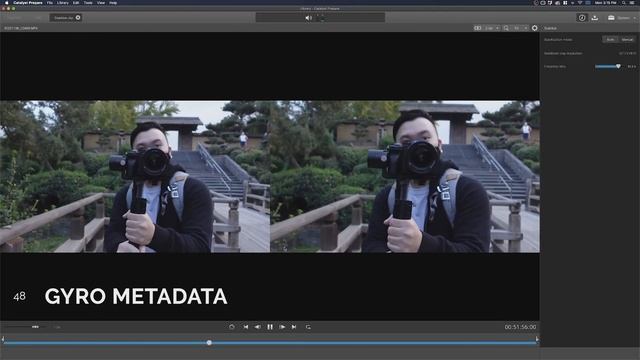Open the Tools menu
This screenshot has width=640, height=360.
[x=88, y=2]
